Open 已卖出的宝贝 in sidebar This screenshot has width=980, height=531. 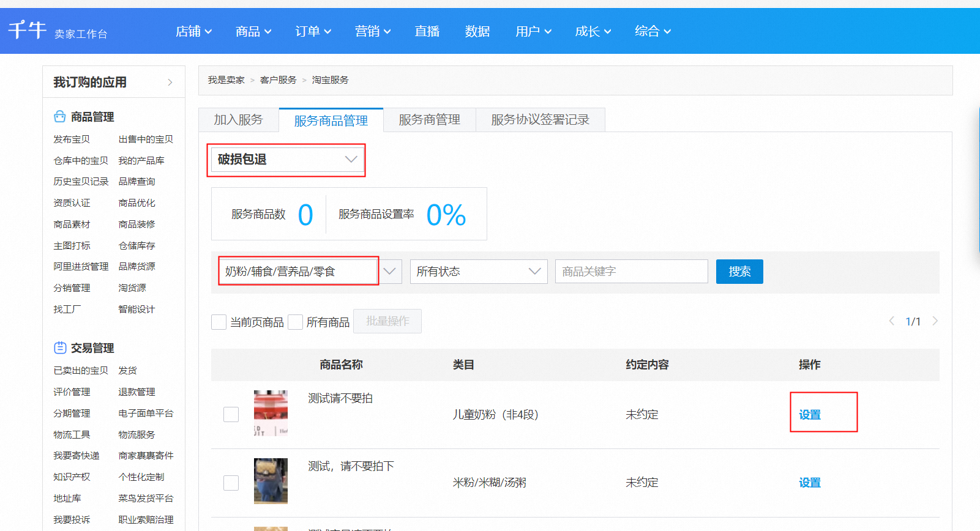(81, 371)
